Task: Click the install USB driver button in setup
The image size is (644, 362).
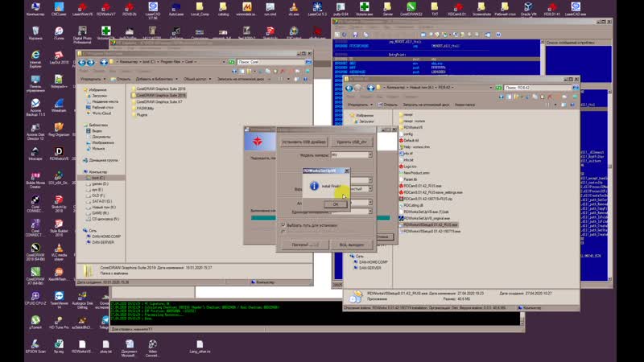Action: 304,142
